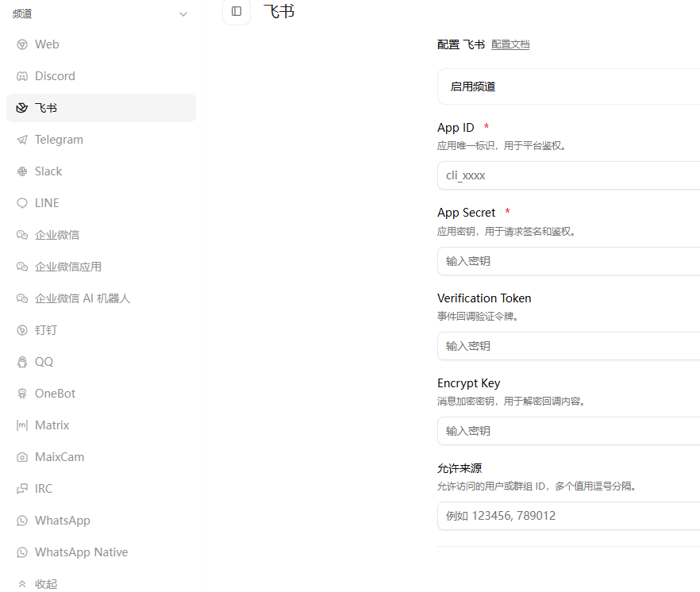Viewport: 700px width, 592px height.
Task: Click the WhatsApp icon in sidebar
Action: (22, 521)
